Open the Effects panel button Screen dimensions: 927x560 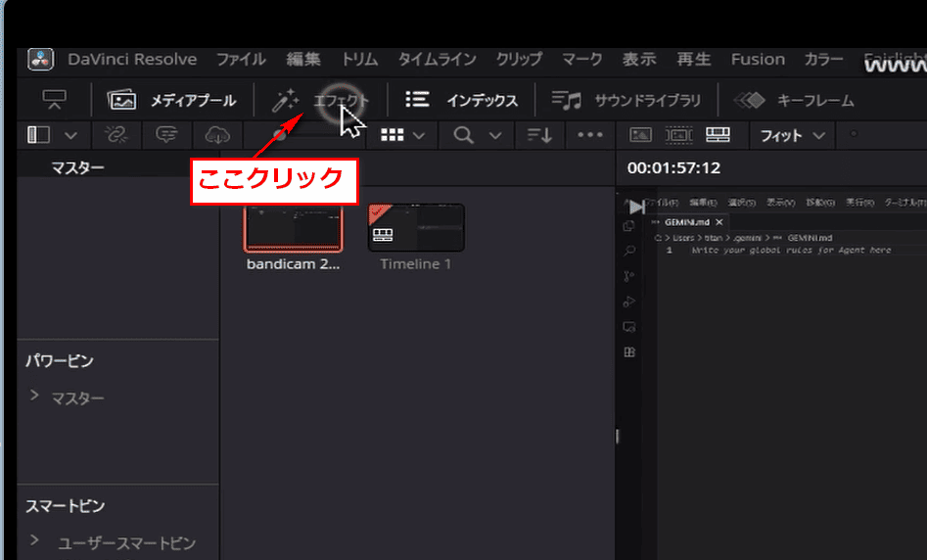322,100
